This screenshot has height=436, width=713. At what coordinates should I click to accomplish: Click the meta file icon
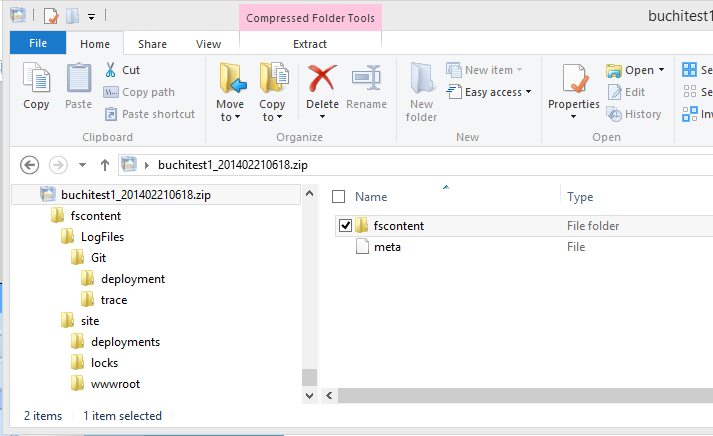[362, 247]
